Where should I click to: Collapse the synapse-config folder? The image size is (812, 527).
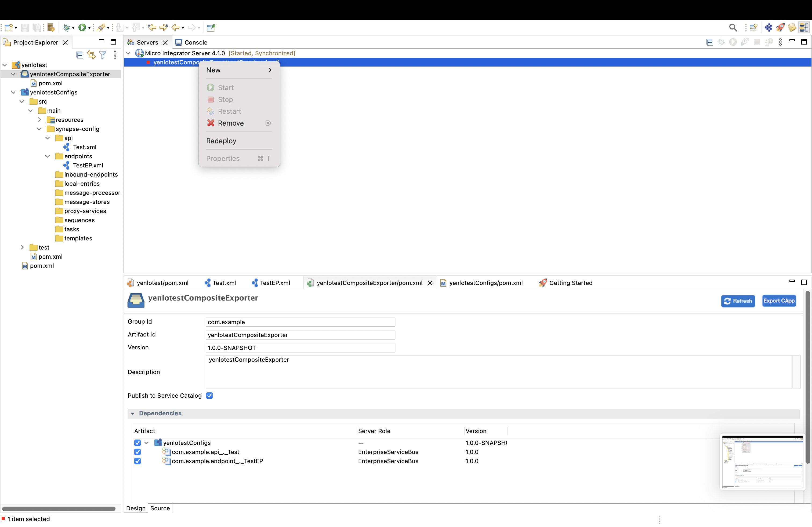(39, 129)
